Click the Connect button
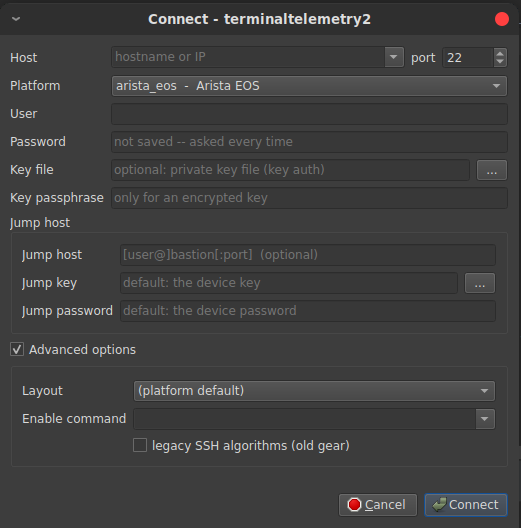Image resolution: width=521 pixels, height=528 pixels. (466, 505)
